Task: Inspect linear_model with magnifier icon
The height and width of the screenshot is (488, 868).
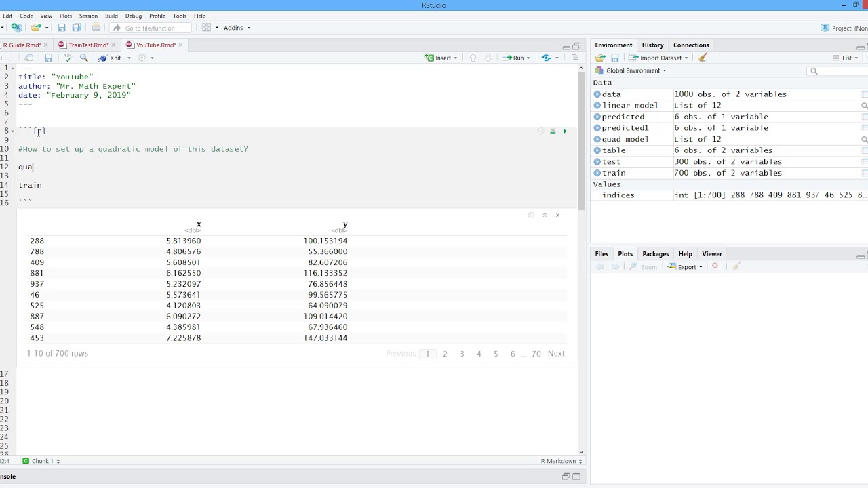Action: (x=865, y=106)
